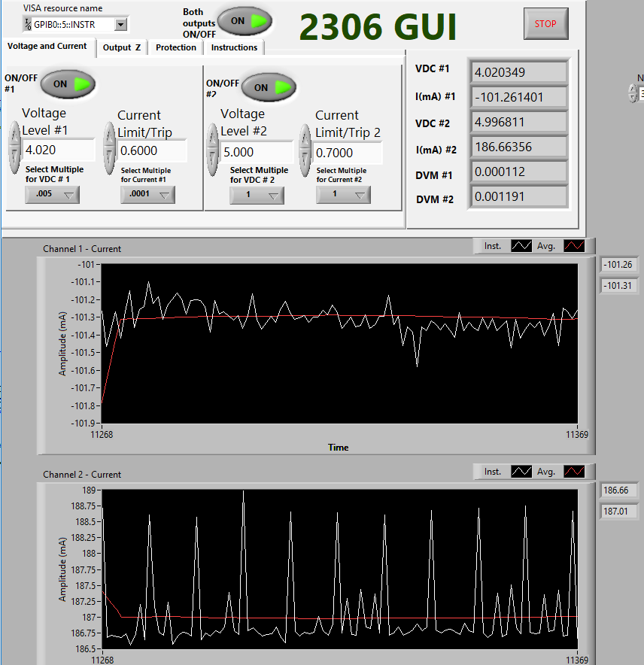Click the red STOP button
The height and width of the screenshot is (665, 644).
point(545,24)
